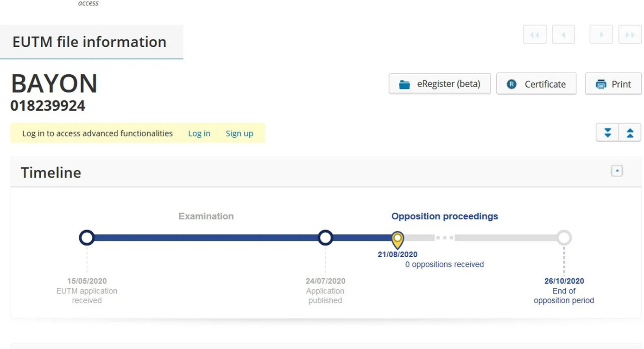Image resolution: width=644 pixels, height=349 pixels.
Task: Click the yellow current status pin
Action: point(398,239)
